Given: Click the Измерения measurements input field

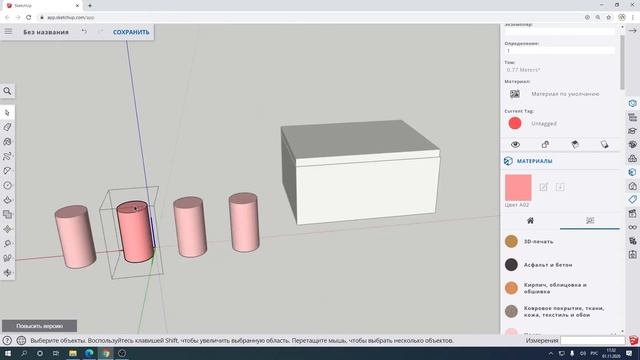Looking at the screenshot, I should pyautogui.click(x=592, y=340).
